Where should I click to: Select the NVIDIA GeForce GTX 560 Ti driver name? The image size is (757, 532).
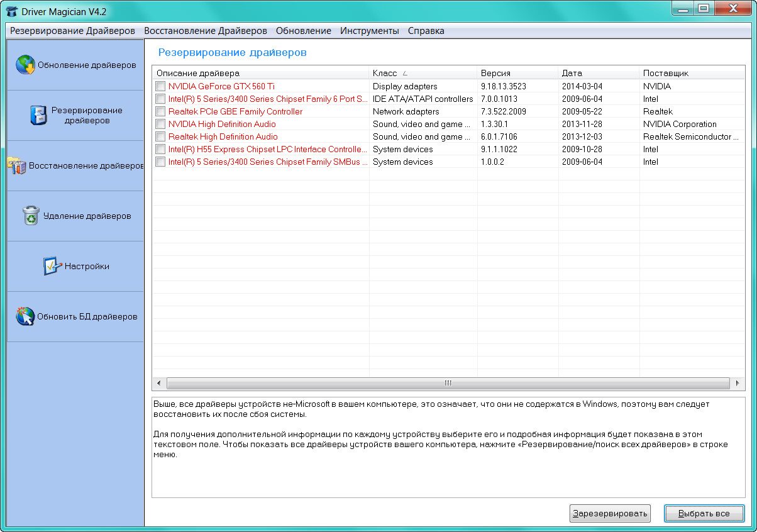coord(221,86)
